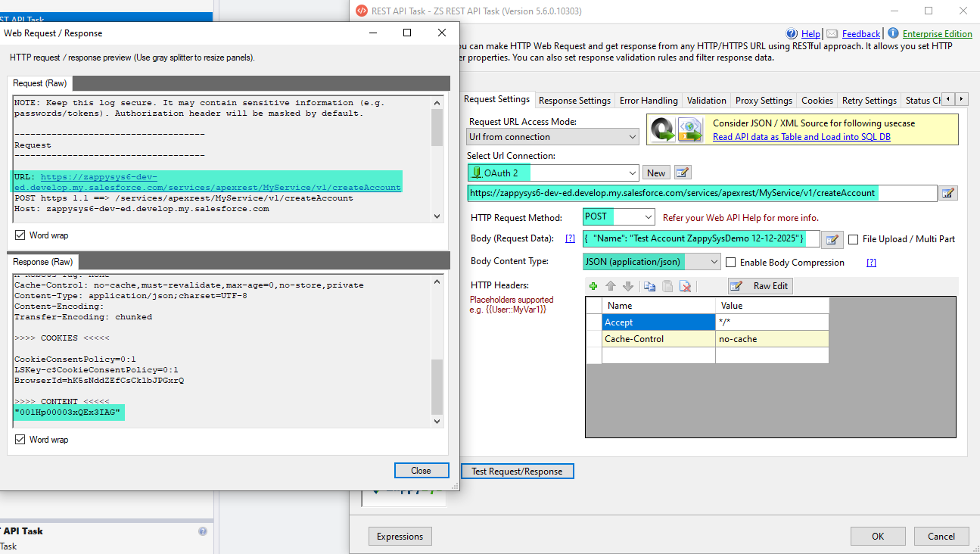Screen dimensions: 980x554
Task: Click the blue Help question mark icon
Action: click(792, 34)
